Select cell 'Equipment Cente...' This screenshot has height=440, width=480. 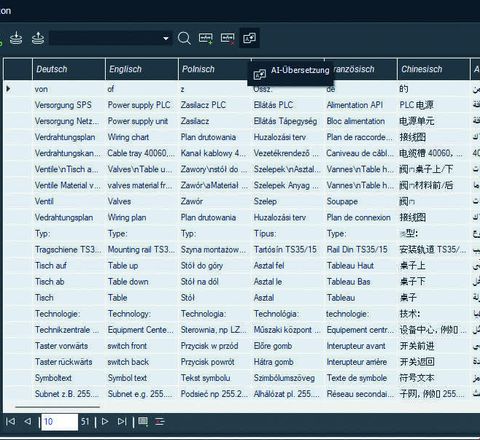coord(142,330)
